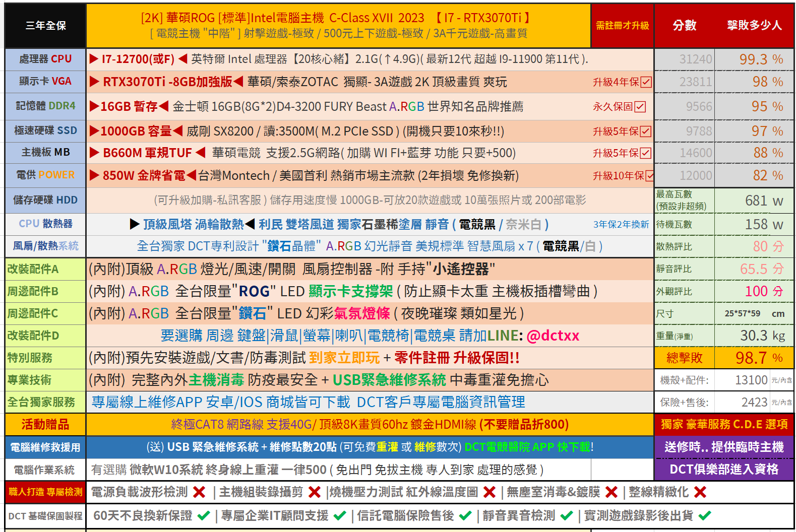Image resolution: width=796 pixels, height=532 pixels.
Task: Click the 電腦作業系統 row label
Action: point(45,470)
